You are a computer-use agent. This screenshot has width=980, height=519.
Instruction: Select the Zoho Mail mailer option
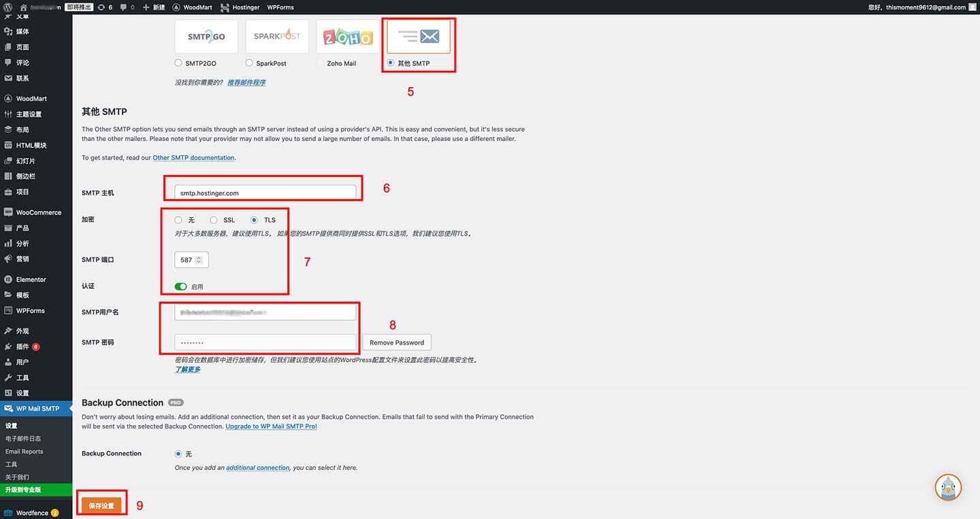tap(320, 63)
